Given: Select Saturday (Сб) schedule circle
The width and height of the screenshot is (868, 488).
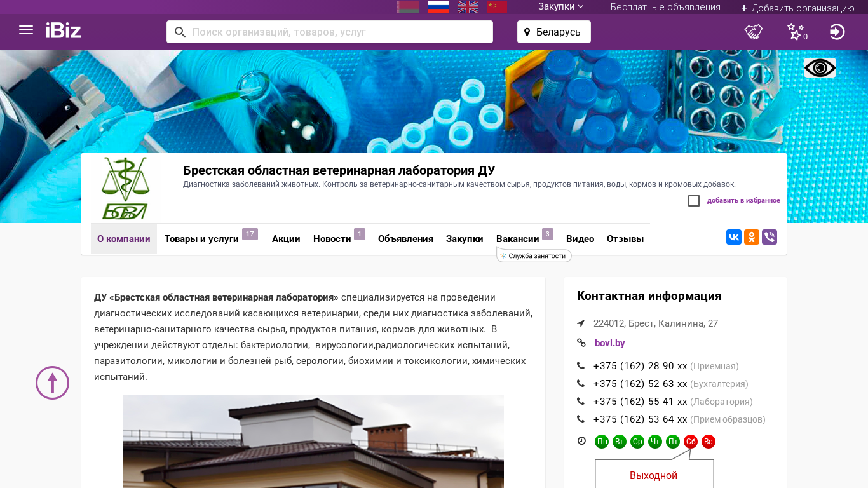Looking at the screenshot, I should pyautogui.click(x=691, y=442).
